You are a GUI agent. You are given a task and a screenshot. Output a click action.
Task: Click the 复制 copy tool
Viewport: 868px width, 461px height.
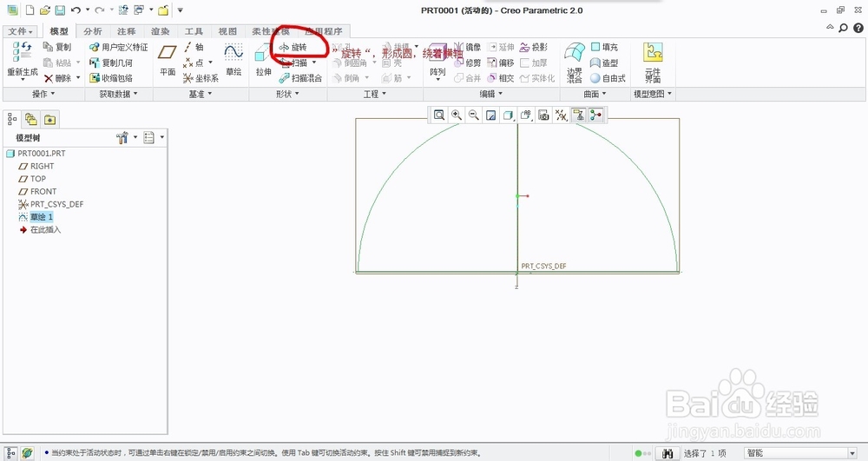(x=57, y=47)
